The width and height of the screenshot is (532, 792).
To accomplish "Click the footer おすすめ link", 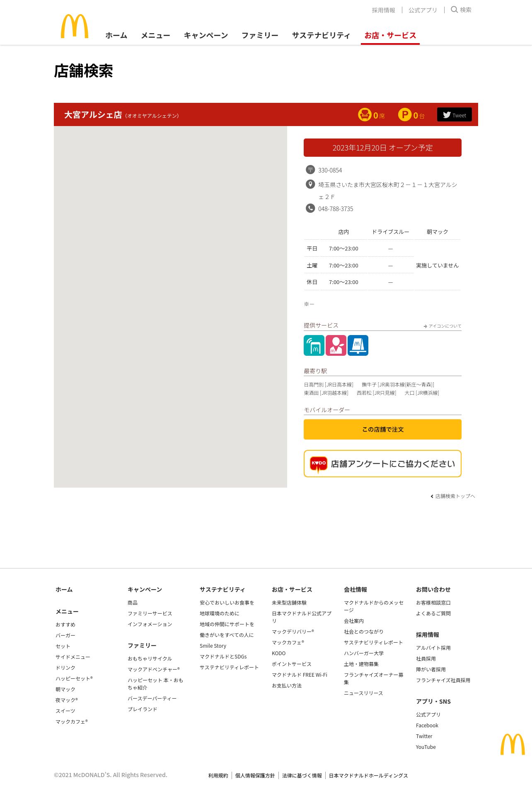I will click(x=65, y=624).
